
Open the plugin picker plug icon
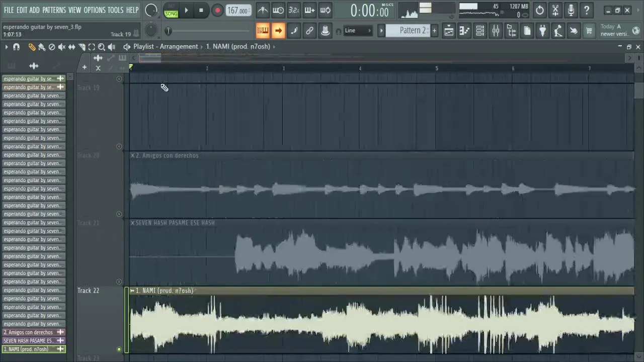click(x=542, y=31)
